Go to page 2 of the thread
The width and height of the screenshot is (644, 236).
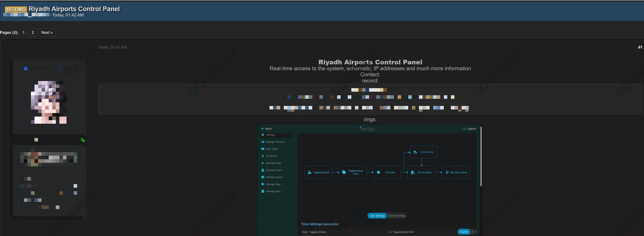tap(33, 32)
